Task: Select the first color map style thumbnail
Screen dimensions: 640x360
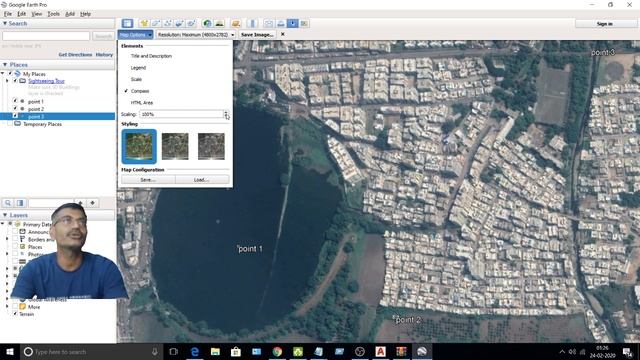Action: tap(139, 146)
